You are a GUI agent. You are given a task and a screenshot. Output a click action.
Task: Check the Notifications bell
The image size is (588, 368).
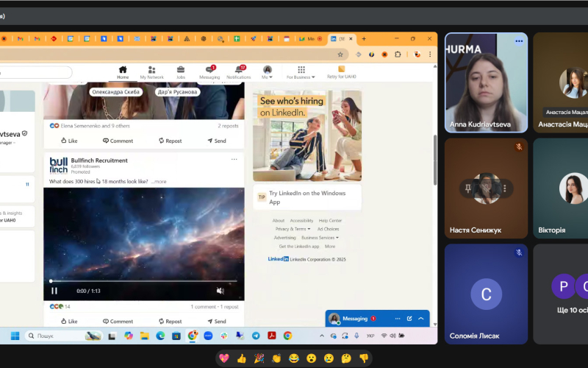[x=239, y=71]
